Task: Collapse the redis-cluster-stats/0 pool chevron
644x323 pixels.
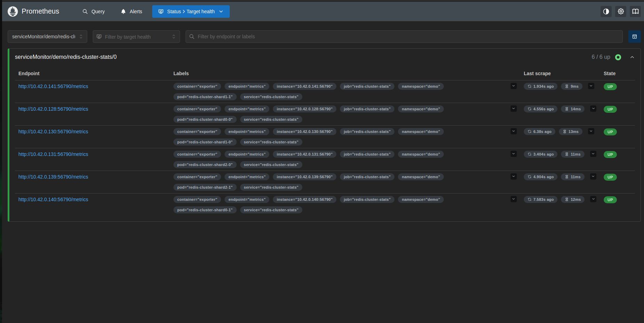Action: click(x=632, y=57)
